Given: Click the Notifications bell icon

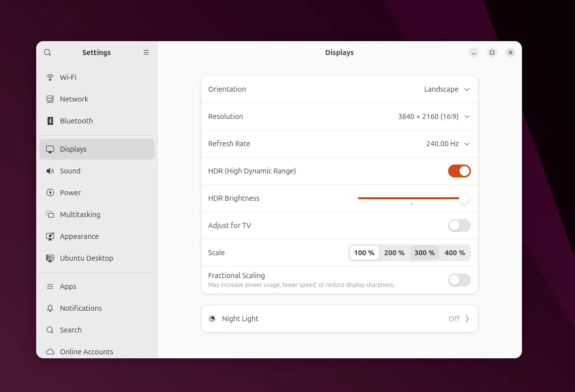Looking at the screenshot, I should [50, 308].
